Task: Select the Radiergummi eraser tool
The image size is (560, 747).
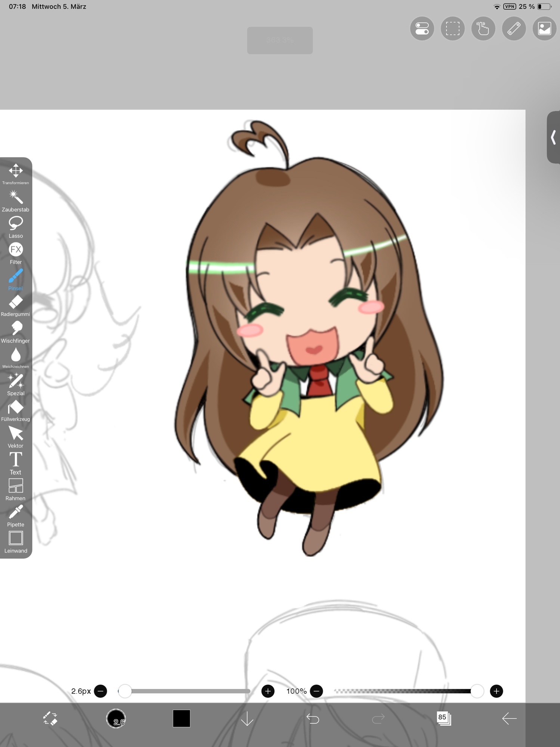Action: (x=16, y=305)
